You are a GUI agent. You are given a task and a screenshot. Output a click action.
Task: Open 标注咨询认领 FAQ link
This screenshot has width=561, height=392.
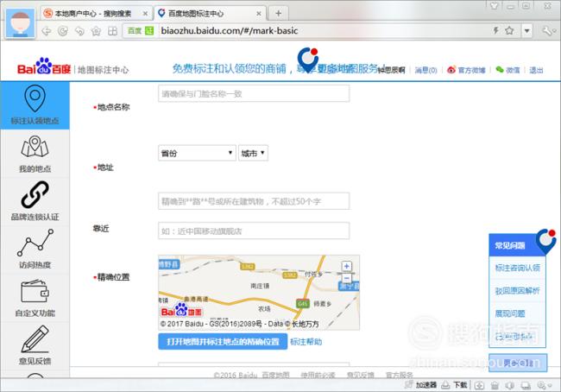(x=517, y=268)
